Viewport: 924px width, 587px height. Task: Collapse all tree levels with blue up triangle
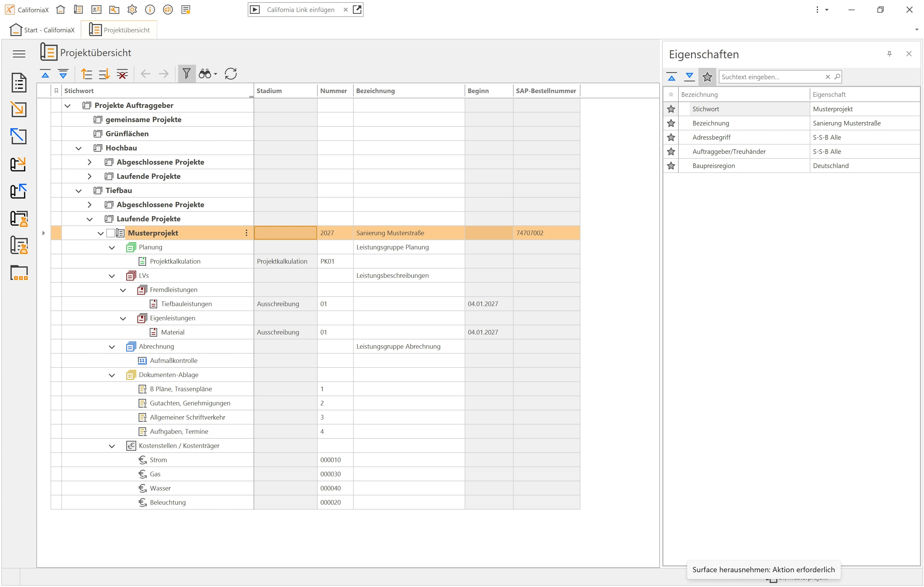pyautogui.click(x=45, y=74)
